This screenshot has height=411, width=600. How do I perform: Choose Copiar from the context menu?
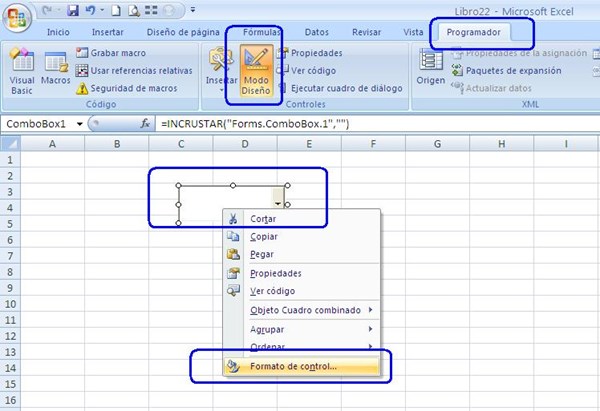302,236
